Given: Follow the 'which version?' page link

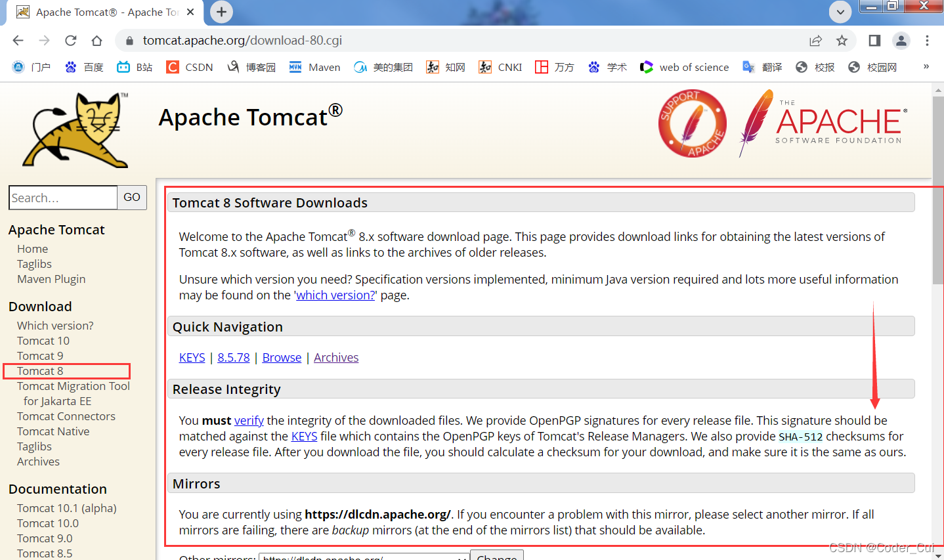Looking at the screenshot, I should (x=335, y=295).
